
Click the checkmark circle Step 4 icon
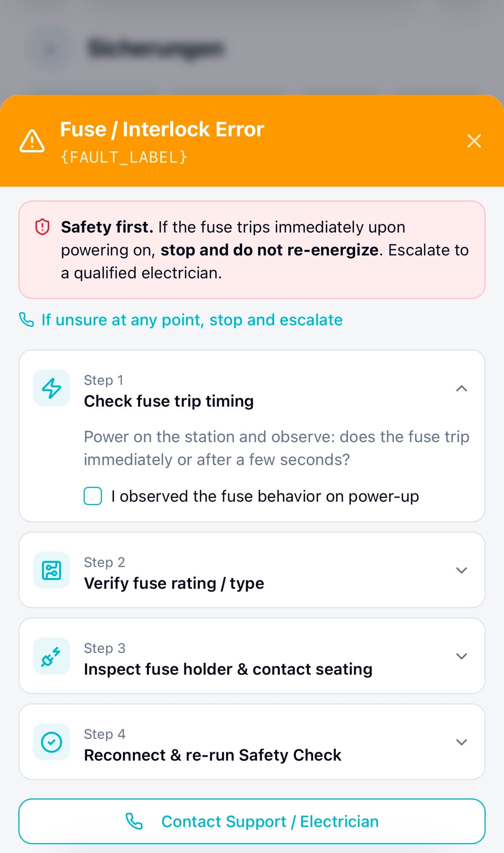52,742
